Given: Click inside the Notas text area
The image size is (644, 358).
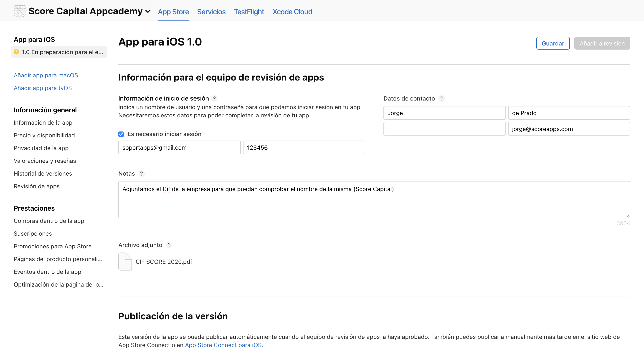Looking at the screenshot, I should (374, 200).
